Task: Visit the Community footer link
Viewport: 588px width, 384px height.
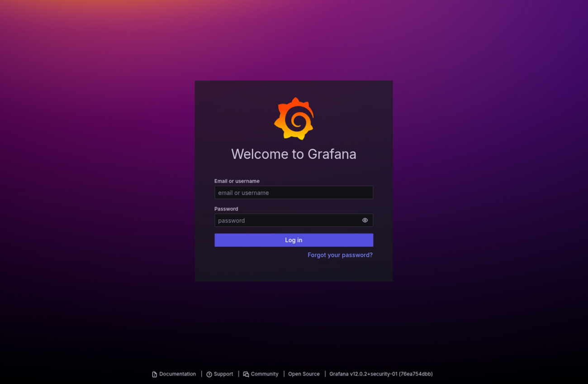Action: (265, 374)
